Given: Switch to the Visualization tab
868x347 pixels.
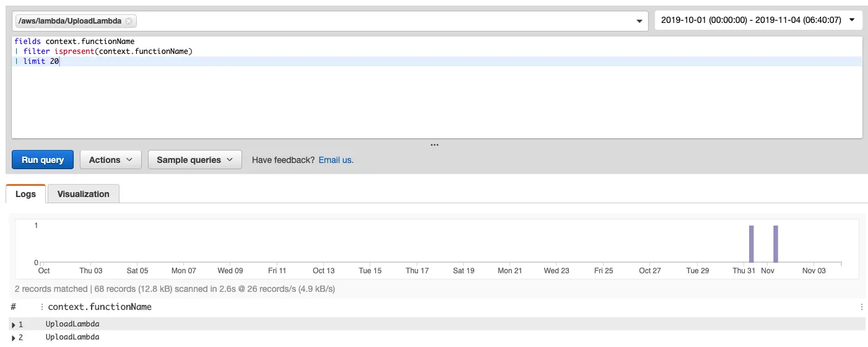Looking at the screenshot, I should click(83, 194).
